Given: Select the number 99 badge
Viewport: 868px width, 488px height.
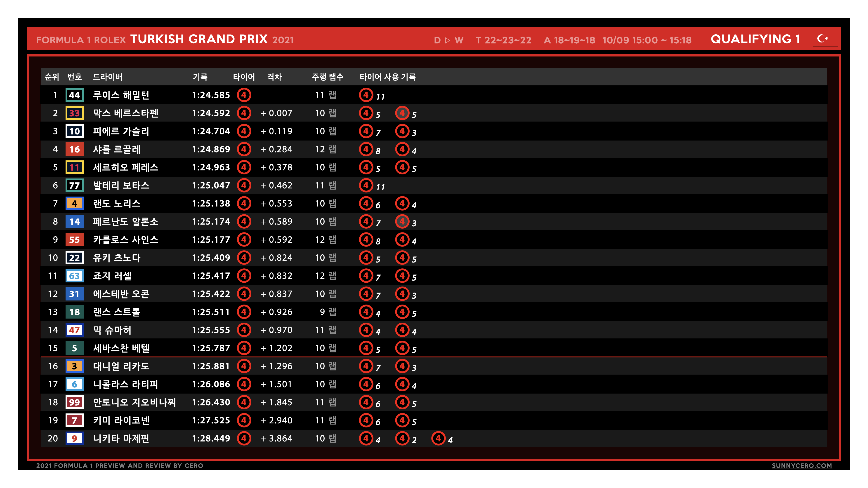Looking at the screenshot, I should (74, 402).
